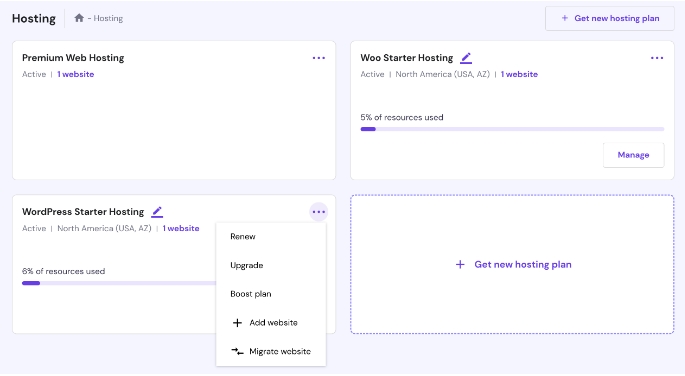685x376 pixels.
Task: Open 1 website link under Woo Starter Hosting
Action: (x=519, y=74)
